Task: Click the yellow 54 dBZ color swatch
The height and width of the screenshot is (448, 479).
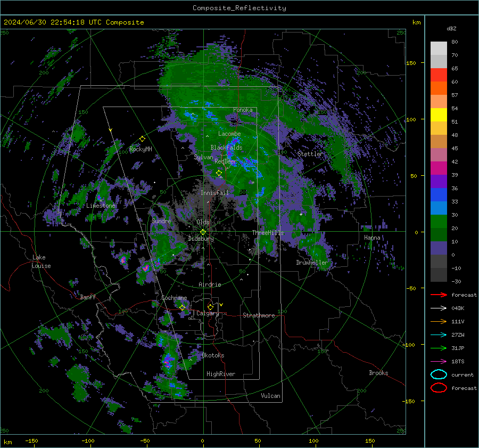Action: (439, 115)
